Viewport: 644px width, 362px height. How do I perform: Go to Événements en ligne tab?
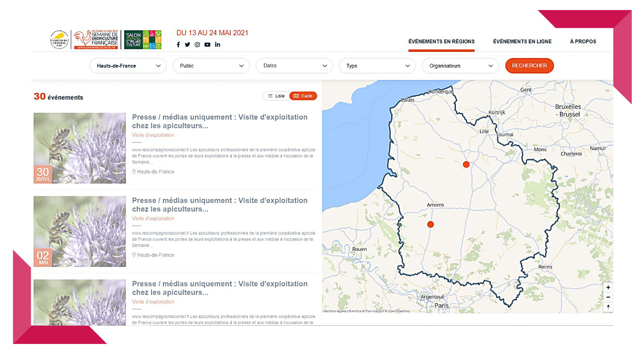(x=522, y=42)
